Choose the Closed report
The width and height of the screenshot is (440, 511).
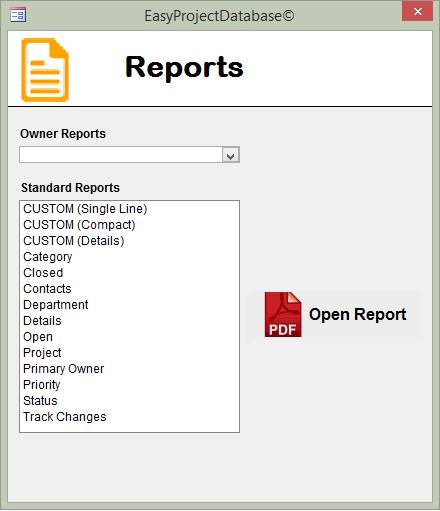[129, 273]
